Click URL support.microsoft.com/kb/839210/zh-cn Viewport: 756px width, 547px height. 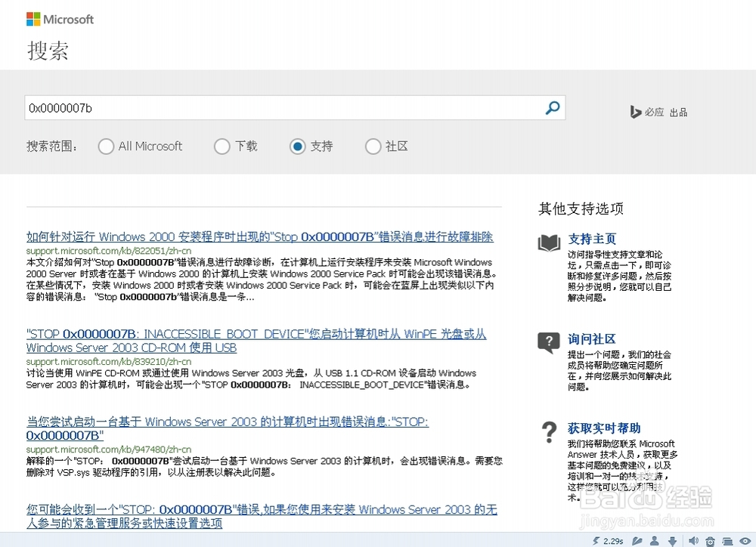tap(108, 361)
